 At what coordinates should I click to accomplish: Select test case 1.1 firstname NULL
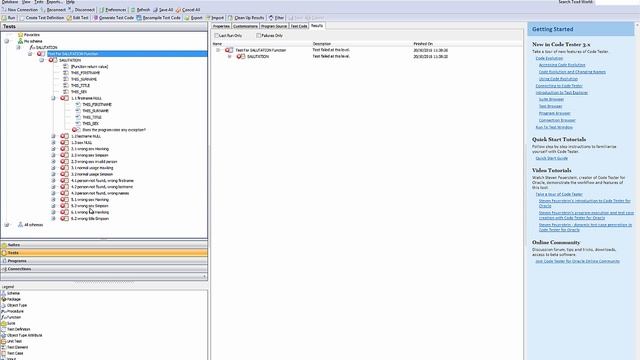(x=81, y=98)
